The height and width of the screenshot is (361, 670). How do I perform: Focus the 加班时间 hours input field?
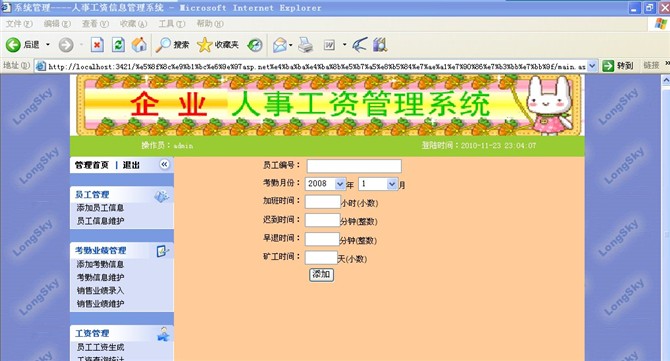click(x=323, y=202)
